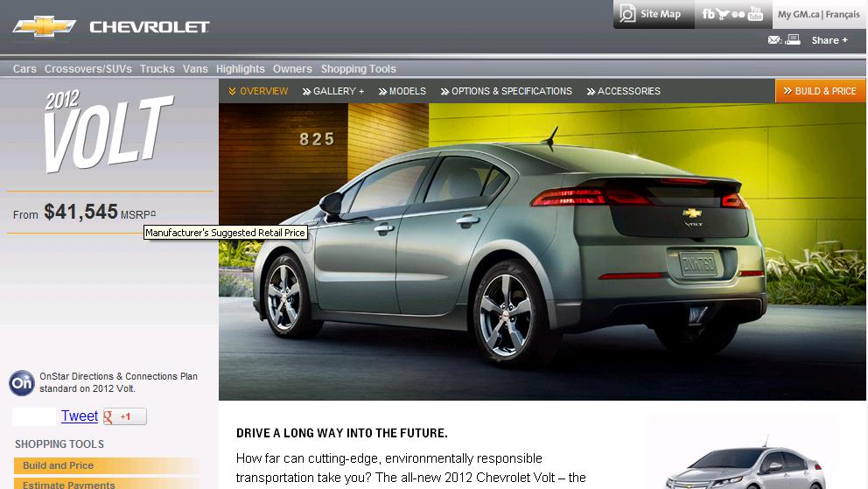
Task: Open the Flickr dots icon
Action: coord(738,14)
